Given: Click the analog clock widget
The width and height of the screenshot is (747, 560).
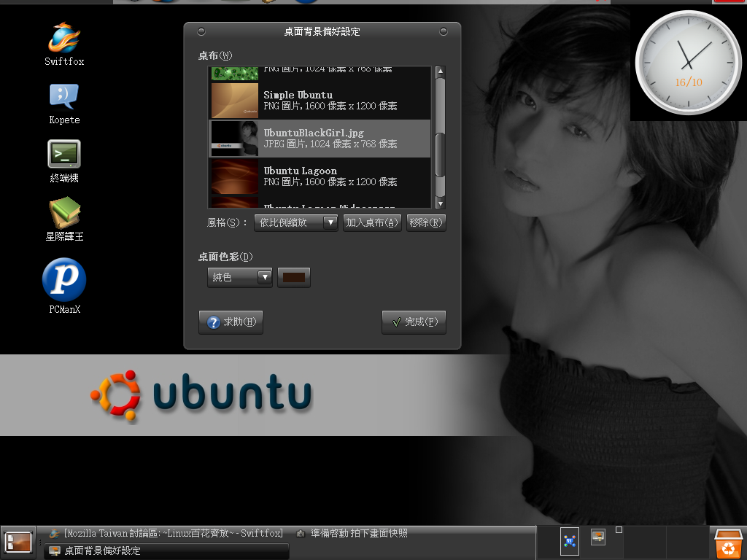Looking at the screenshot, I should tap(689, 63).
